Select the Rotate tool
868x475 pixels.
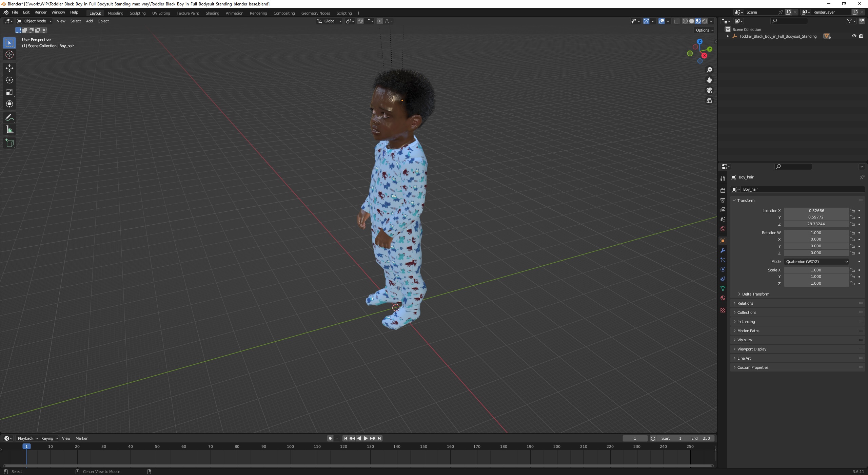pyautogui.click(x=9, y=80)
